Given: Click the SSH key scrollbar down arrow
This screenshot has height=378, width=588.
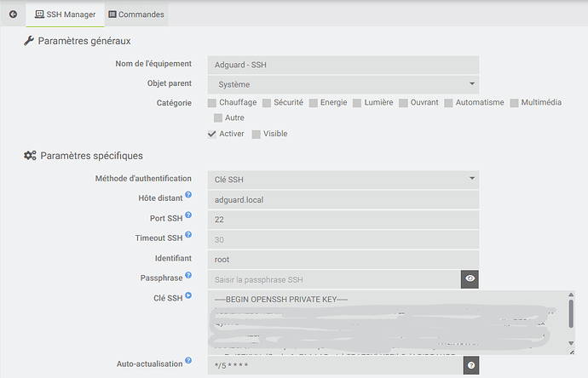Looking at the screenshot, I should (x=571, y=343).
